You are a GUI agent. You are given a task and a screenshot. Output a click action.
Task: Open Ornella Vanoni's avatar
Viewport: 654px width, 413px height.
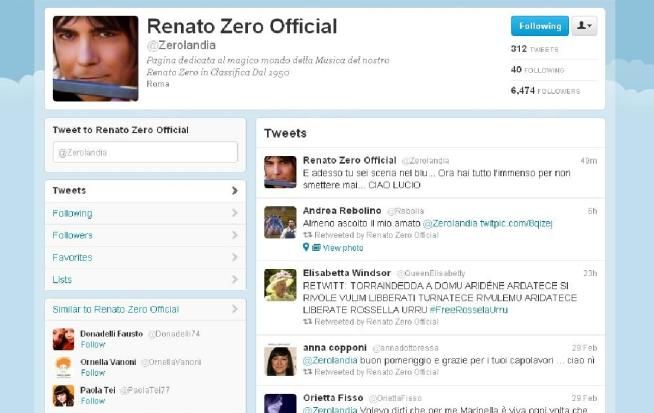coord(63,367)
